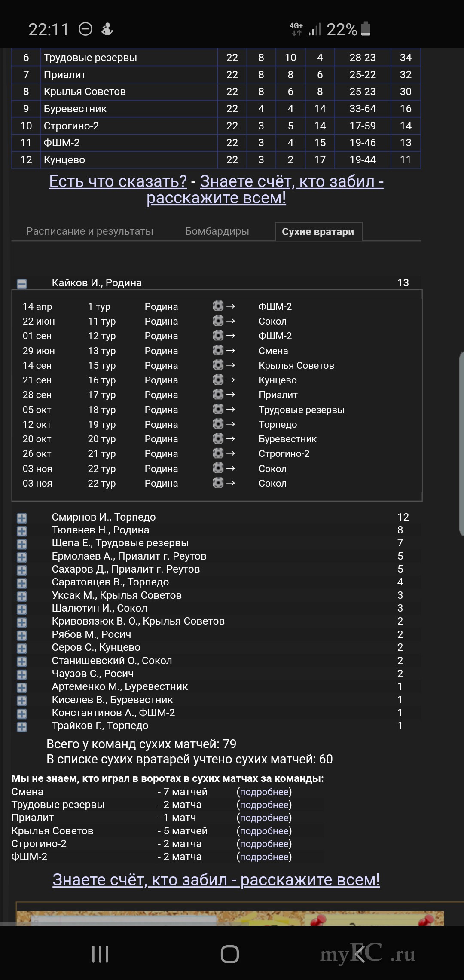This screenshot has height=980, width=464.
Task: Tap the plus icon by Трайков Г., Торпедо
Action: [22, 727]
